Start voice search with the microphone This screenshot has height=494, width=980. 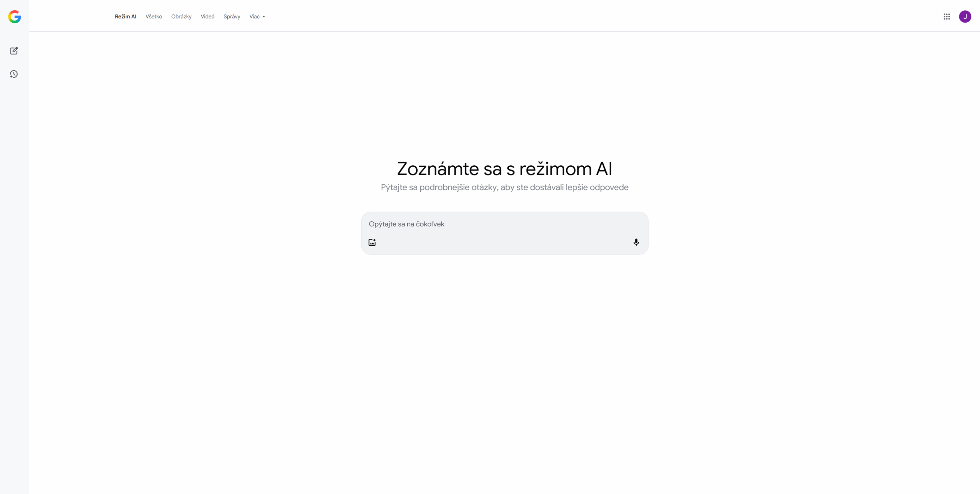coord(636,242)
